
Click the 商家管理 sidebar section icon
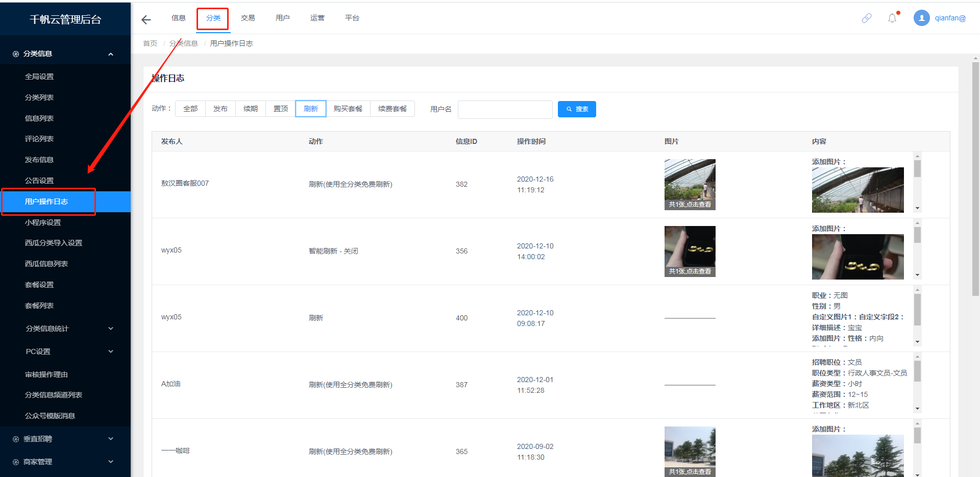coord(16,462)
